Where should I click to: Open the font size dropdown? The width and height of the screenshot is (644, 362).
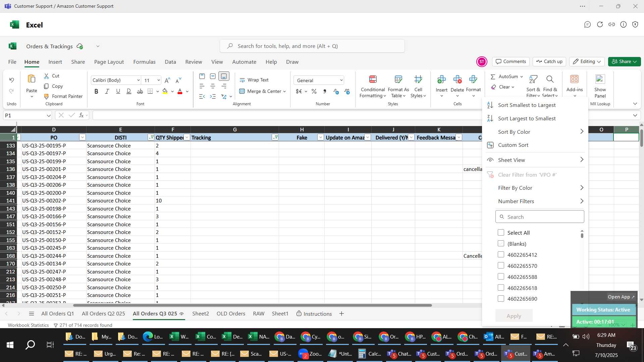point(158,80)
